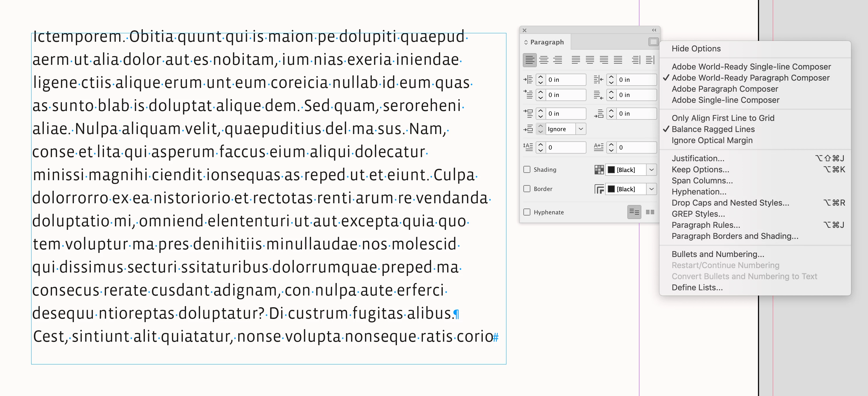
Task: Click Align Towards Spine icon
Action: (636, 60)
